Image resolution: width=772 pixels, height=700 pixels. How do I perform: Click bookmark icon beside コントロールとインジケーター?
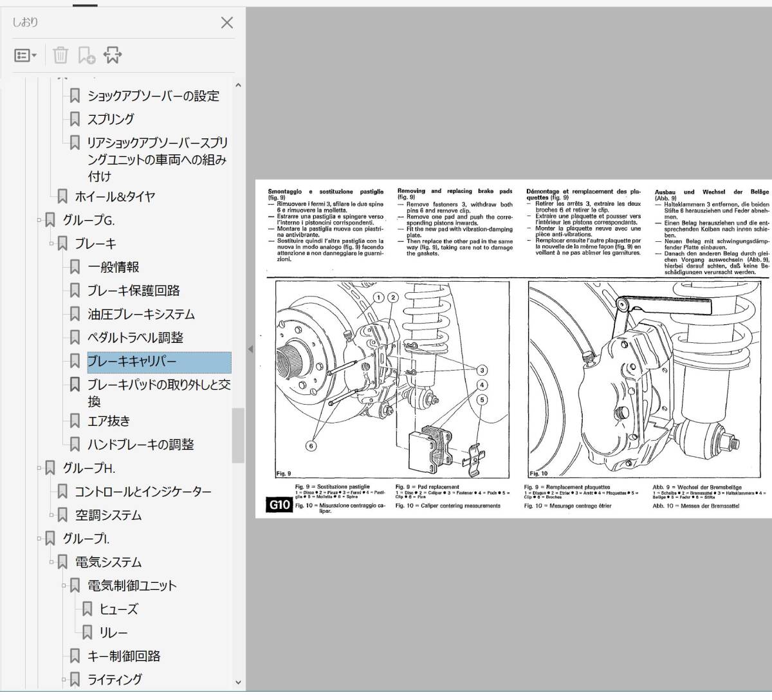coord(62,492)
